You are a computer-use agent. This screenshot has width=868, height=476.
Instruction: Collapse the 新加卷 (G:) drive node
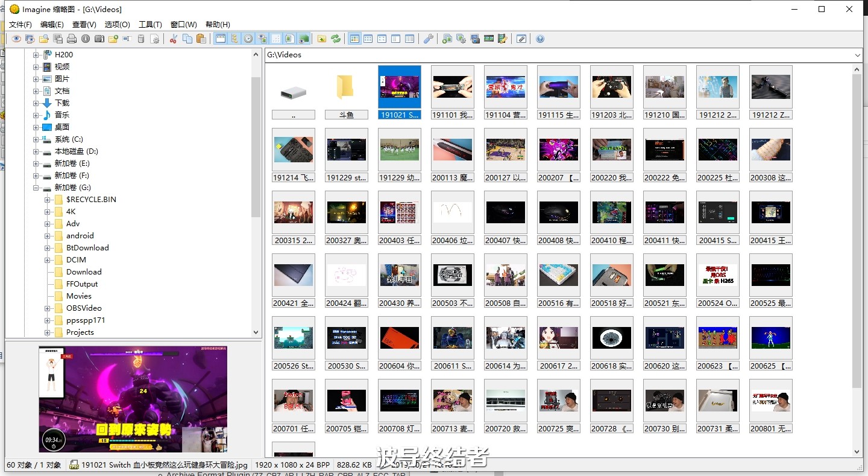point(36,188)
